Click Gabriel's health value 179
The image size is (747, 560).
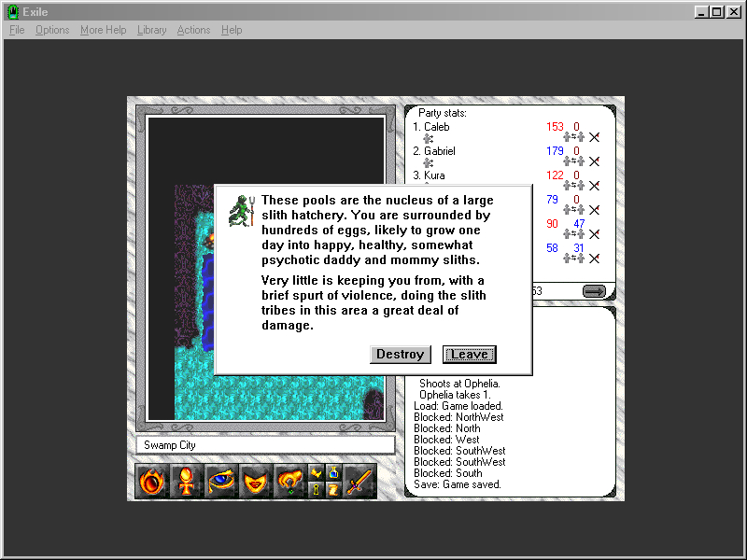[555, 151]
